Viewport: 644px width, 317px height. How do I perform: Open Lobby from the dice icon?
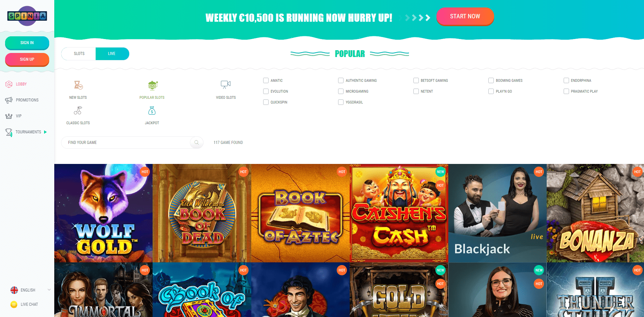click(x=9, y=84)
